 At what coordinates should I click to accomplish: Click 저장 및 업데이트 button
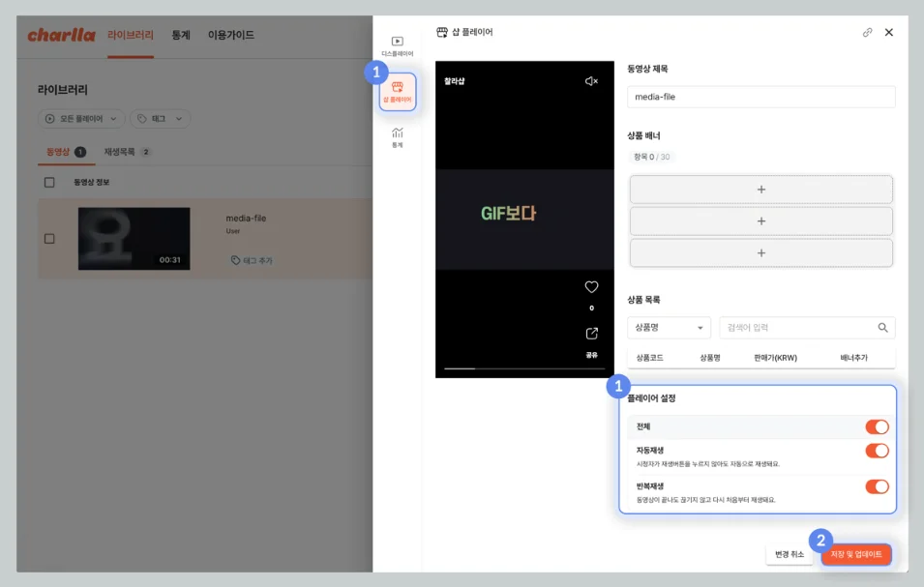click(x=856, y=555)
